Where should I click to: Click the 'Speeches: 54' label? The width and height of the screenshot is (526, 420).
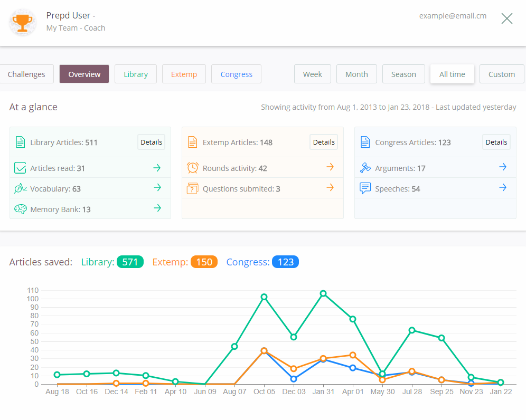click(x=398, y=189)
